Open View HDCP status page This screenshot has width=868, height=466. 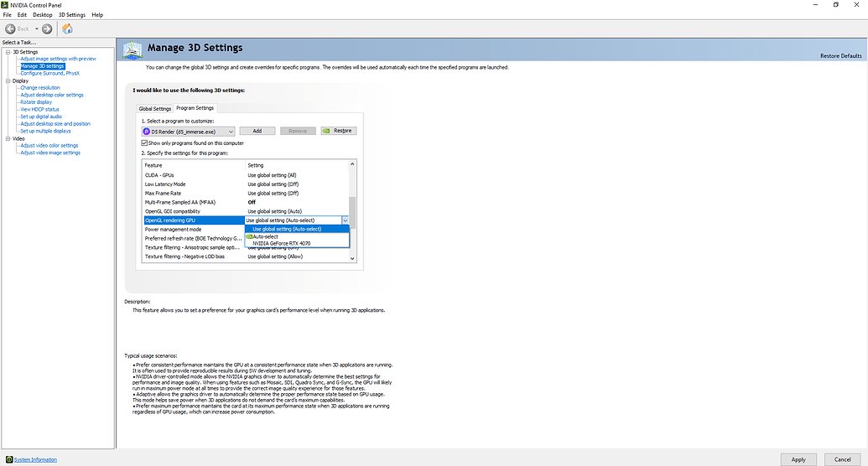coord(39,109)
